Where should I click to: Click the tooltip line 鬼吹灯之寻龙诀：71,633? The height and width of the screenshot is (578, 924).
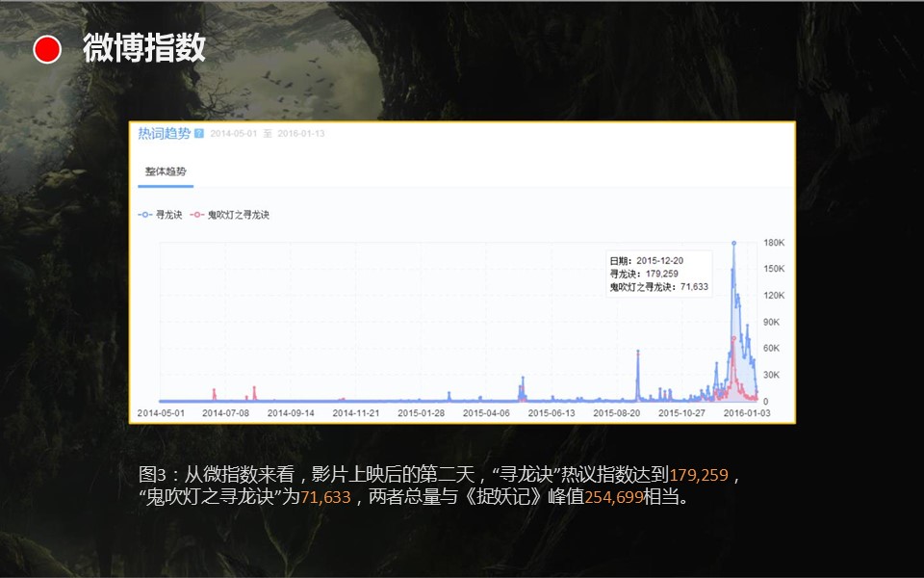pyautogui.click(x=658, y=287)
